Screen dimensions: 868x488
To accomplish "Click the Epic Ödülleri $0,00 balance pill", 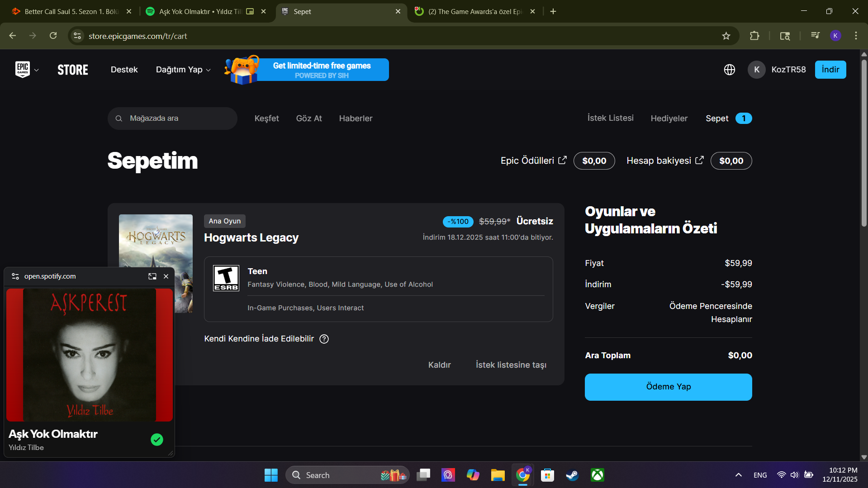I will point(594,161).
